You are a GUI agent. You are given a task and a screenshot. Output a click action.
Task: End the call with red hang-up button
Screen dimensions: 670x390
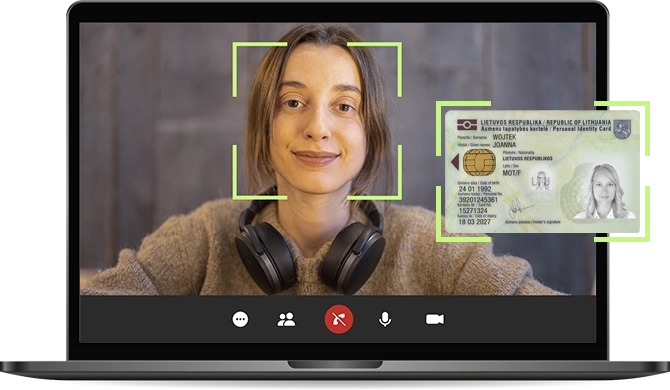[339, 319]
